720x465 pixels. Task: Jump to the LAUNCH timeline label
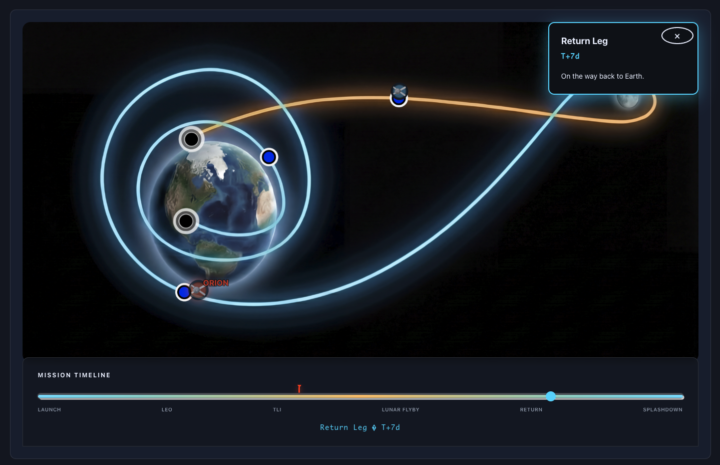pos(49,409)
